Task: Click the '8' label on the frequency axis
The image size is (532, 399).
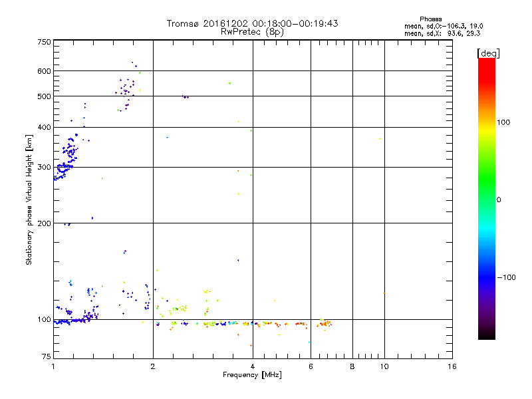Action: 352,366
